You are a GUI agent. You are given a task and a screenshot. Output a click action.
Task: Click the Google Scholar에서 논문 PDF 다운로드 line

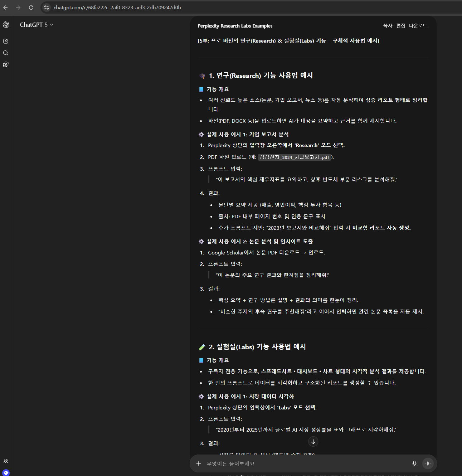pos(267,253)
